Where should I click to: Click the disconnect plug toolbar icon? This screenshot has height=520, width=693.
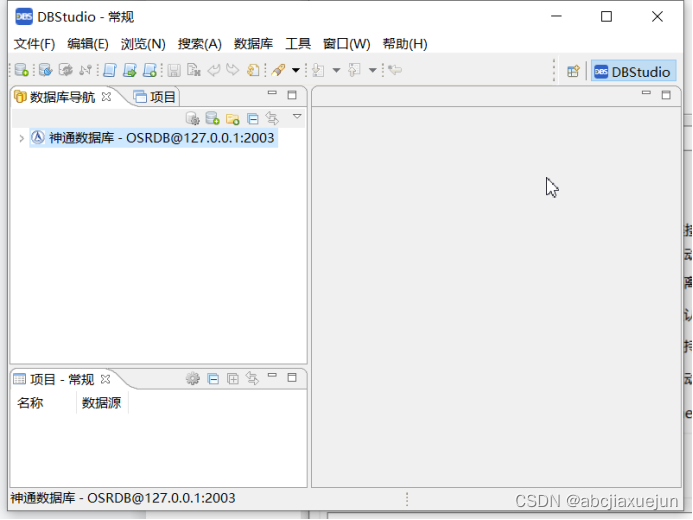pos(85,70)
